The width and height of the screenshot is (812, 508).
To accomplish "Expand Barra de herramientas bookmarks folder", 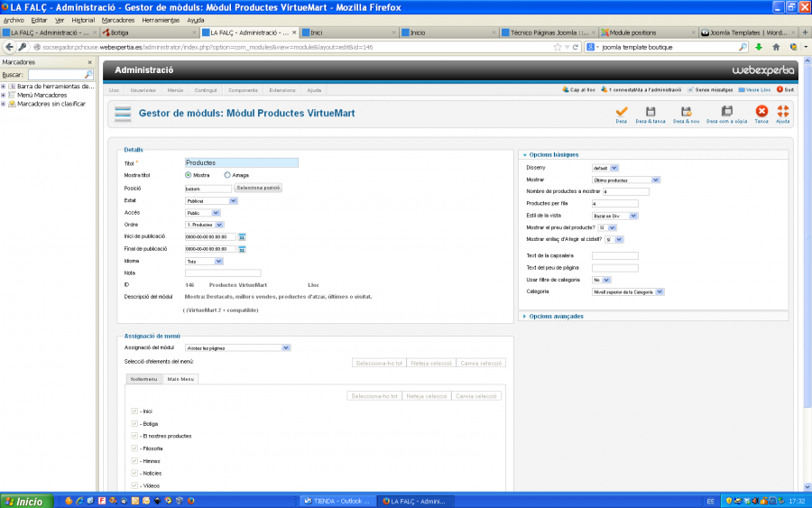I will tap(3, 87).
